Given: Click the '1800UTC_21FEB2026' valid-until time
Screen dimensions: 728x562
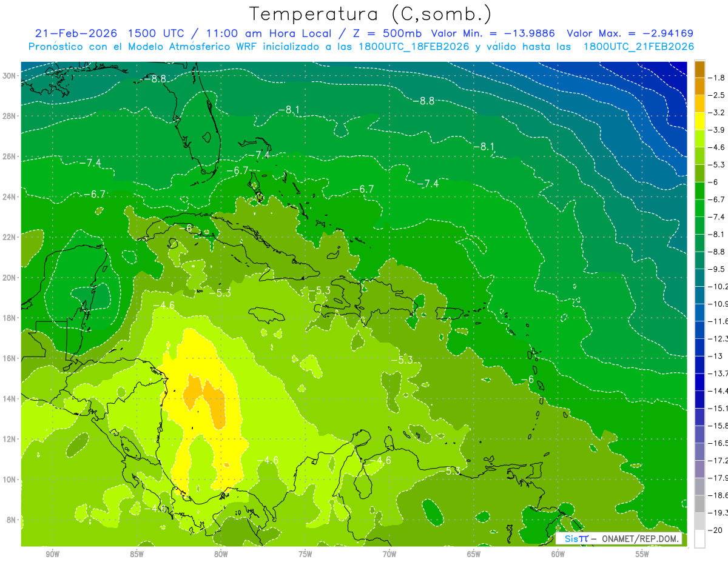Looking at the screenshot, I should click(639, 47).
